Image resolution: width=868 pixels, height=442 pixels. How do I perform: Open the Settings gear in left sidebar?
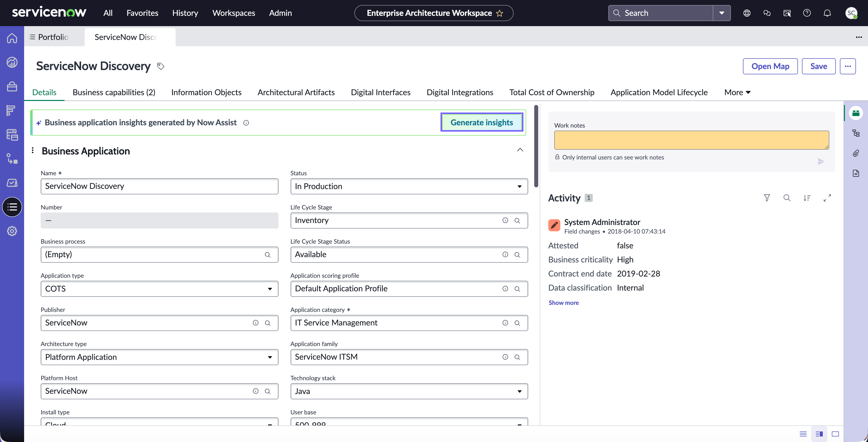[12, 231]
